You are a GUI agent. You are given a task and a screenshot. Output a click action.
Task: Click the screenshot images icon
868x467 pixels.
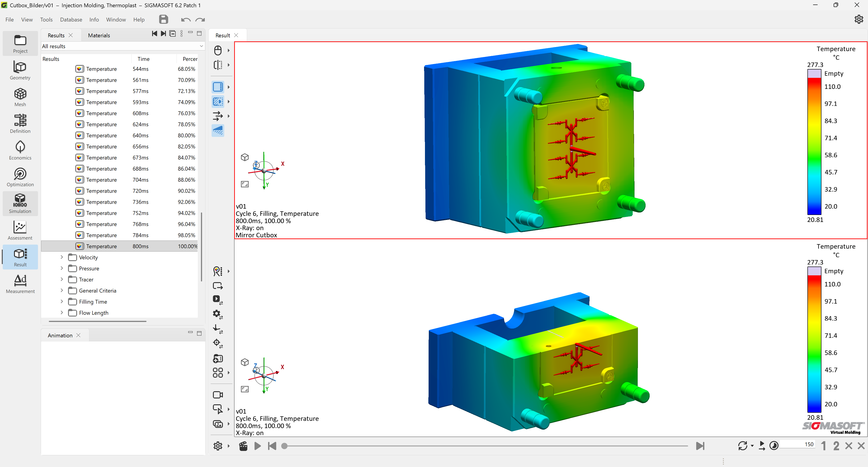218,424
